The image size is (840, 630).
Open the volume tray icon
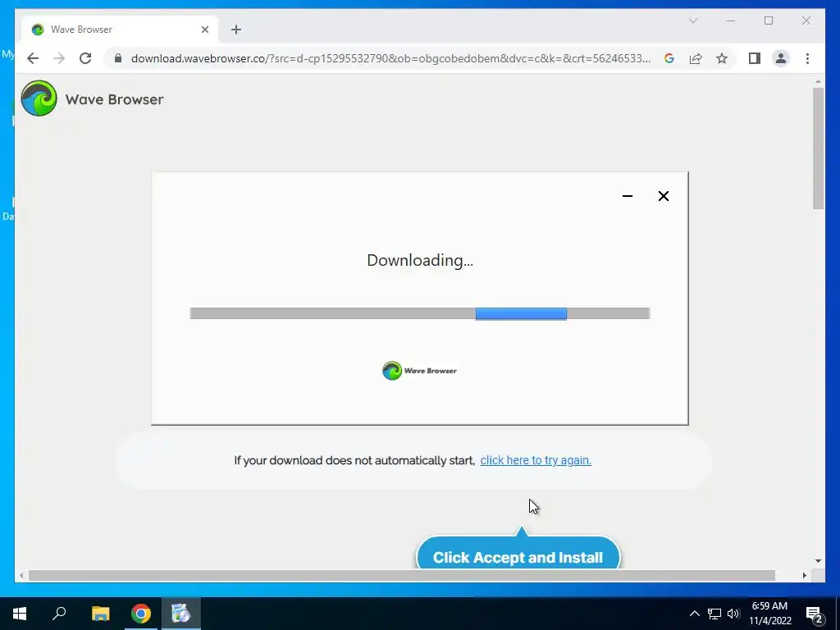pyautogui.click(x=733, y=614)
